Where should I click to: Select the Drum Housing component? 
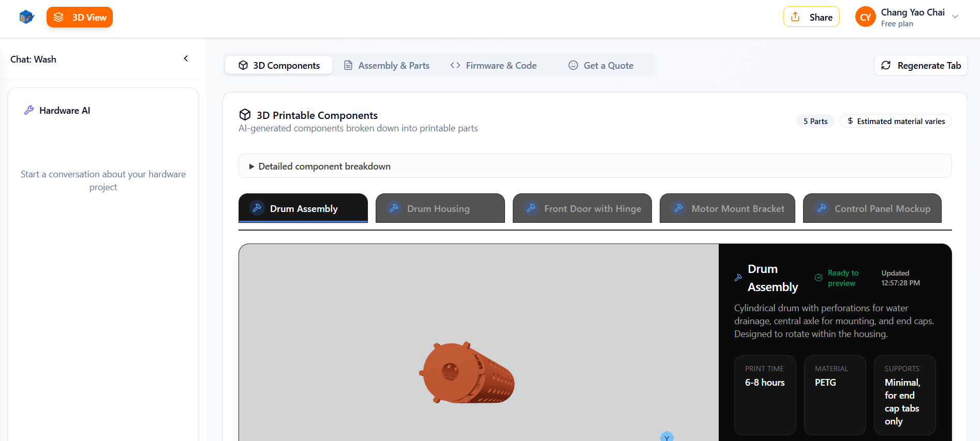coord(440,208)
